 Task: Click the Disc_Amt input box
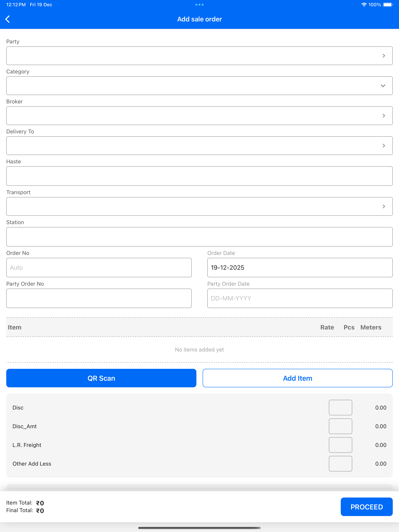340,426
